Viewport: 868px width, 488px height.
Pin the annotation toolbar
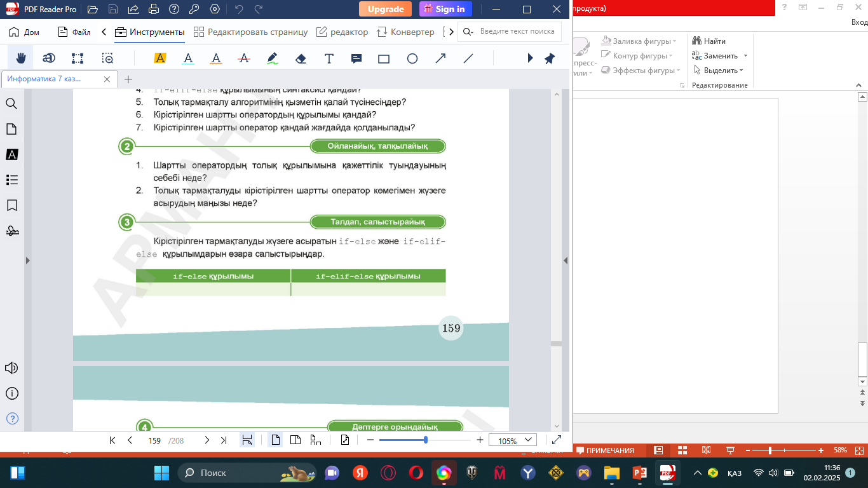550,58
